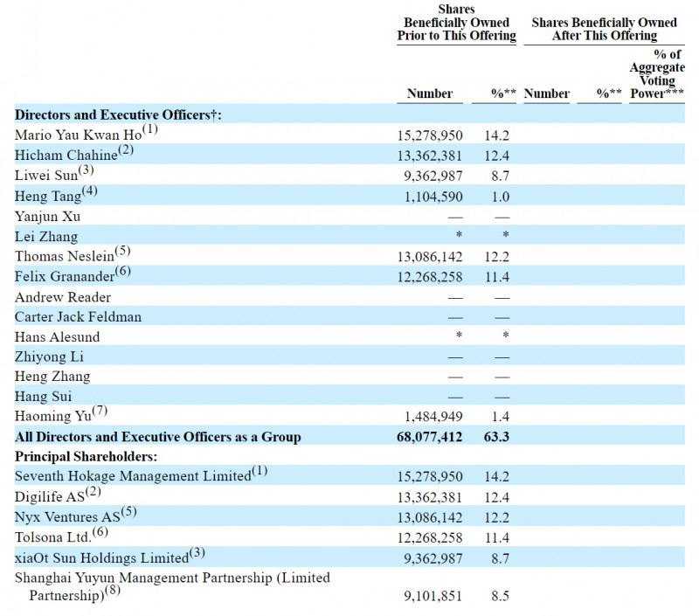Select Heng Tang in the directors list
This screenshot has width=699, height=616.
pyautogui.click(x=48, y=196)
